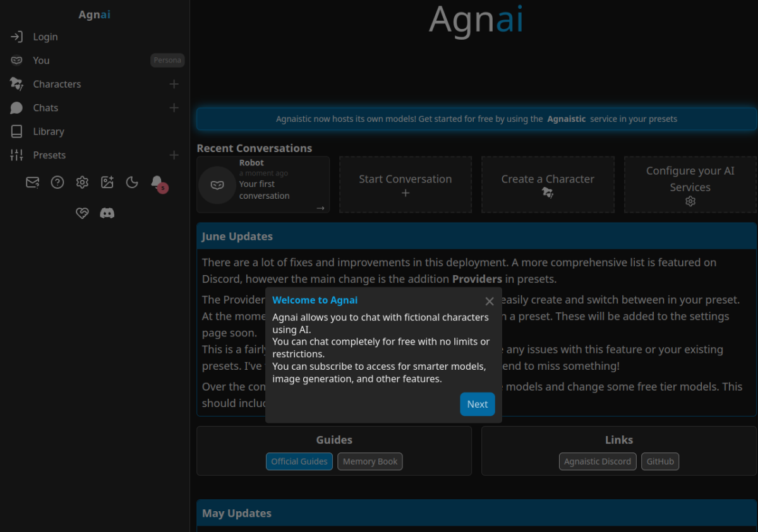Click the large Agnai logo heading

point(476,20)
